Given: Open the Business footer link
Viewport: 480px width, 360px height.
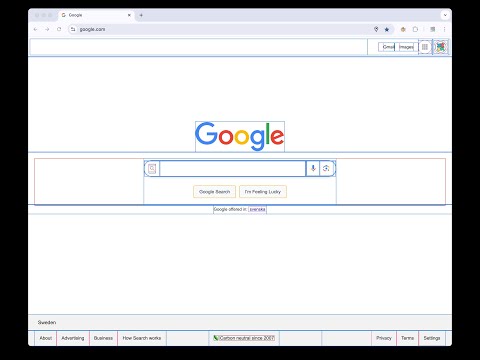Looking at the screenshot, I should tap(103, 338).
